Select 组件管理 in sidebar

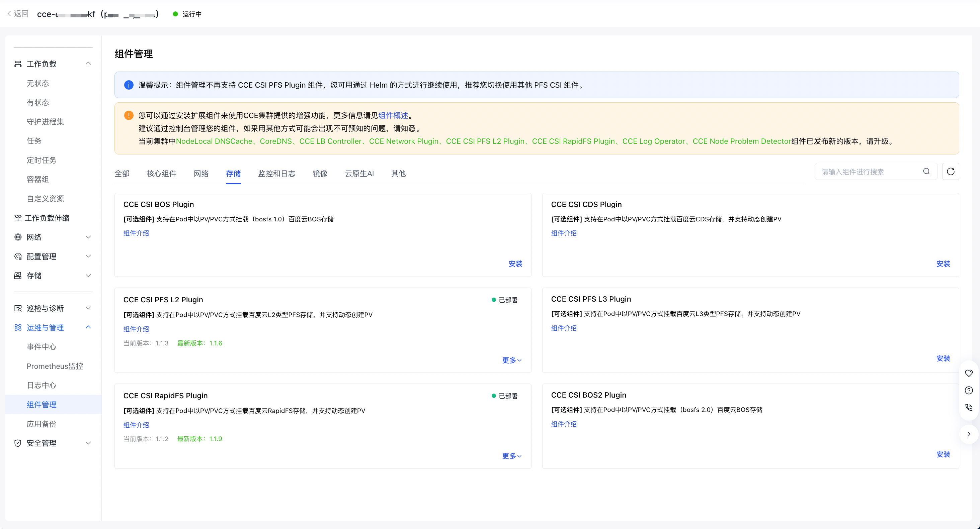pos(53,405)
